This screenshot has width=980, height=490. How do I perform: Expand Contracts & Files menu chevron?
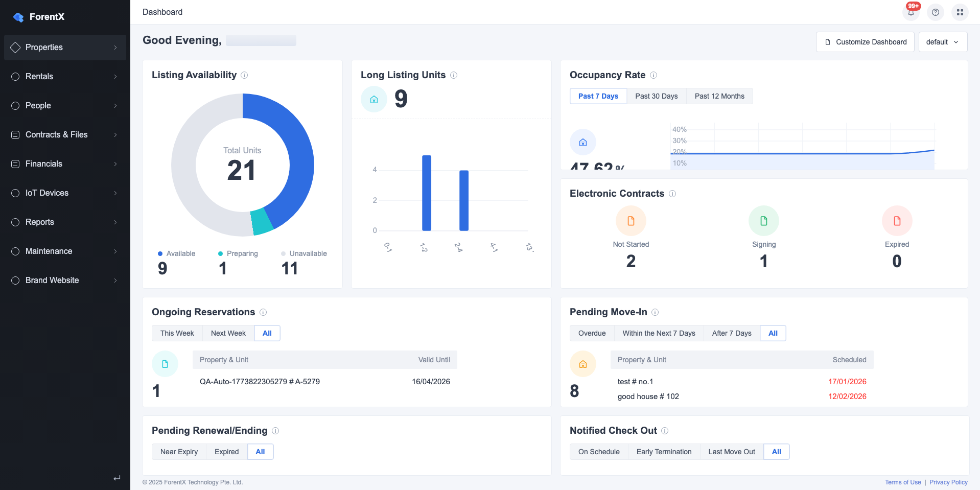115,135
